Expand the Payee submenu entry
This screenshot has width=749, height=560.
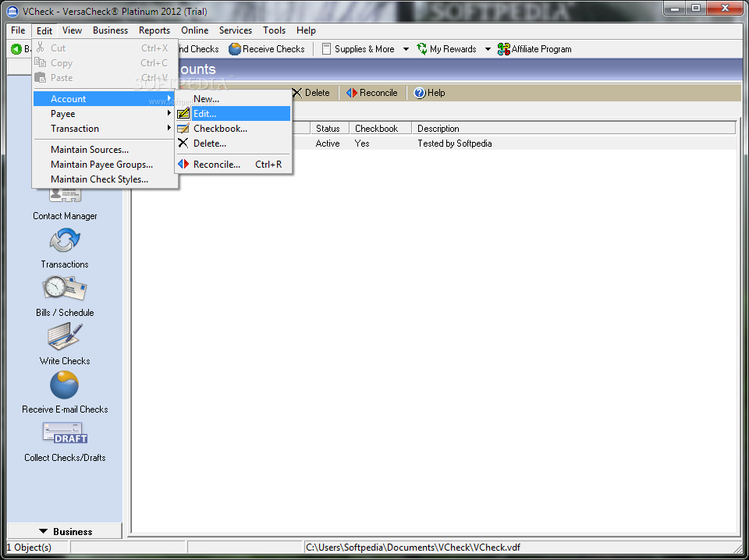click(x=105, y=114)
